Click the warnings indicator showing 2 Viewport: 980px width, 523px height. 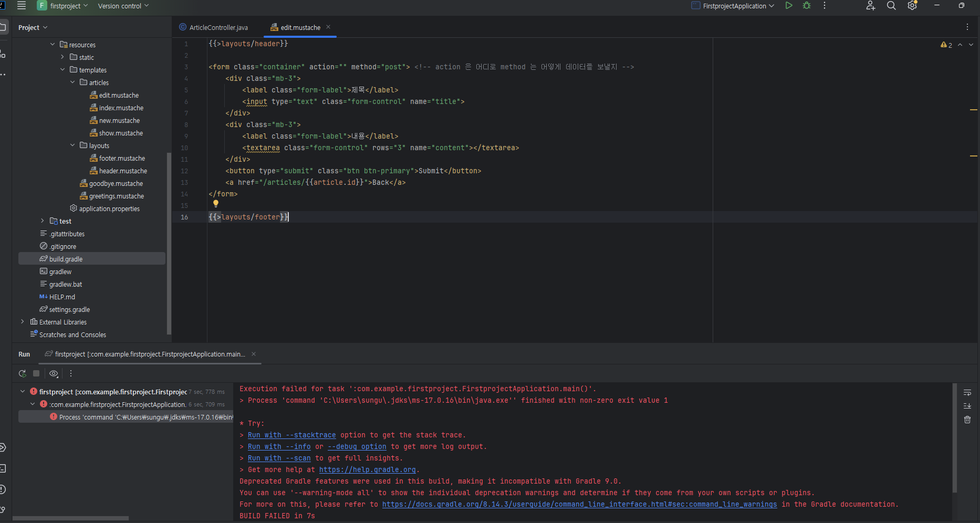(x=946, y=45)
